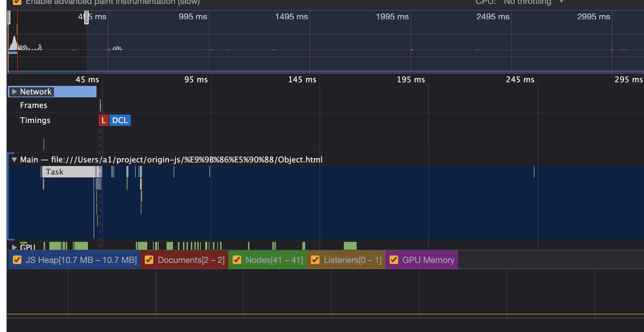Select the Task block in Main
Viewport: 644px width, 332px height.
69,172
